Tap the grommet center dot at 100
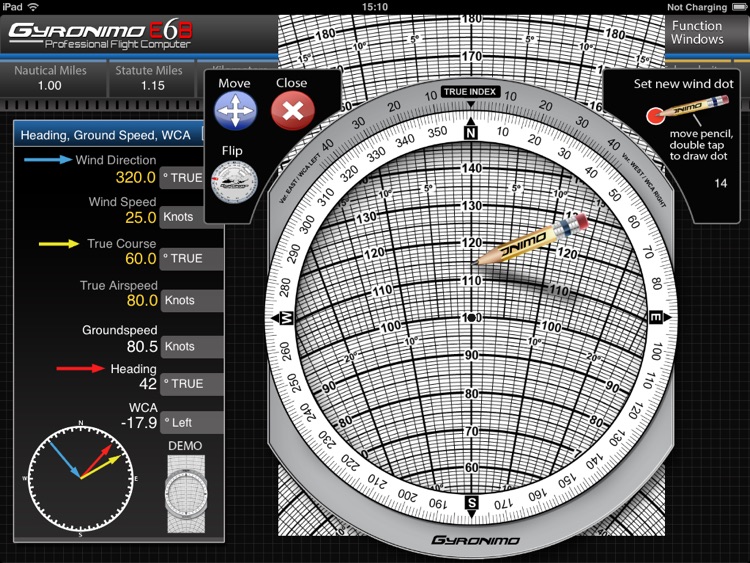The height and width of the screenshot is (563, 750). point(472,317)
